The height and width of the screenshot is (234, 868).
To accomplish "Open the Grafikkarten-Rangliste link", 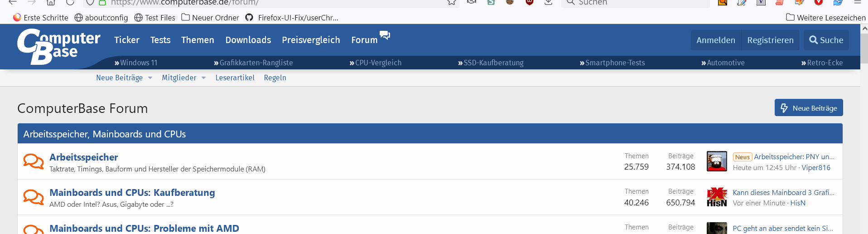I will point(253,63).
